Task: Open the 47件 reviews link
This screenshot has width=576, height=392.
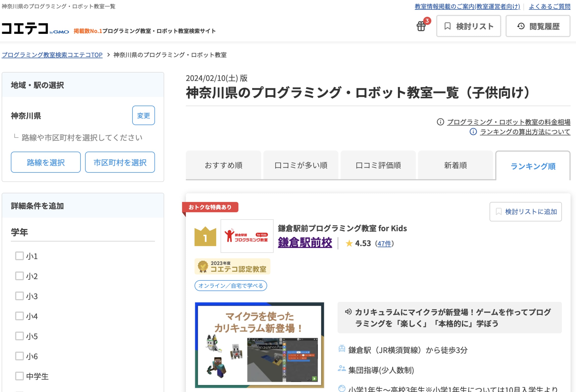Action: tap(384, 244)
